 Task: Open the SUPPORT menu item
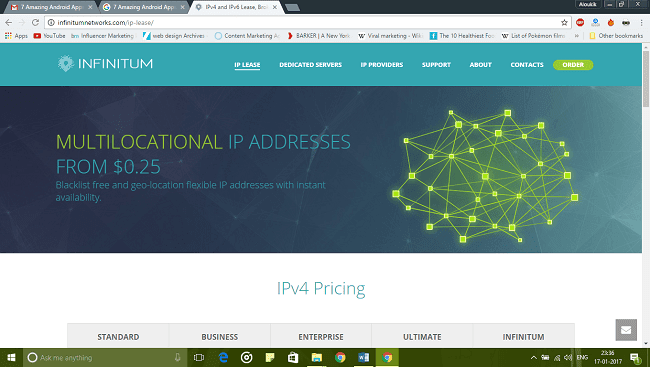pos(436,65)
